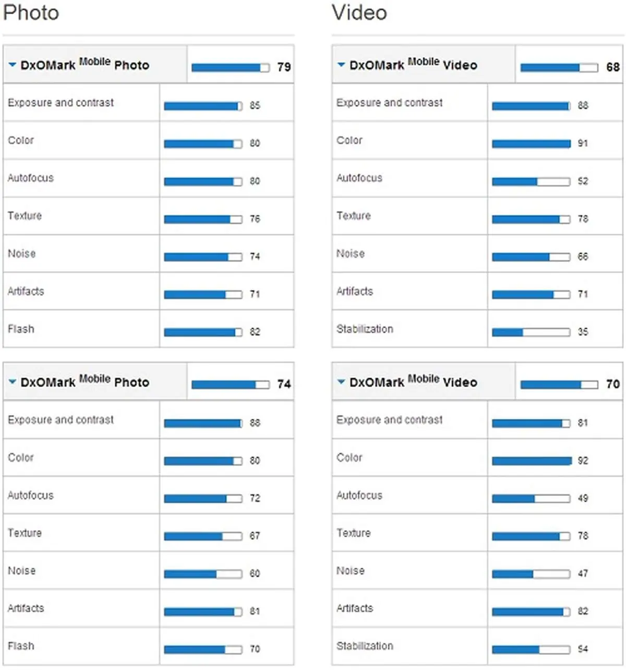This screenshot has width=626, height=672.
Task: Select the Flash bar showing 82
Action: point(203,332)
